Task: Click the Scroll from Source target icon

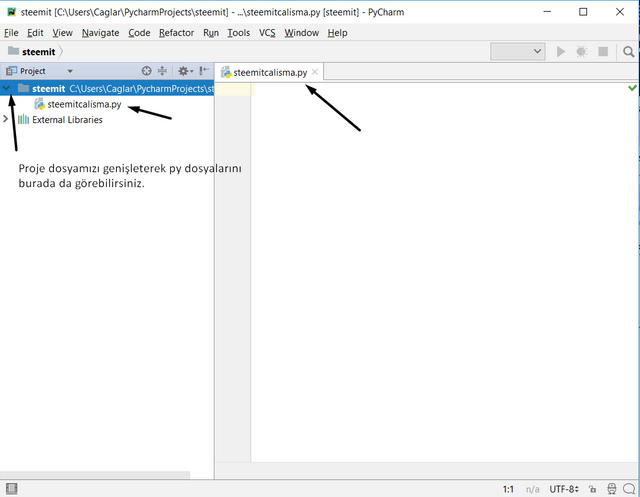Action: point(146,71)
